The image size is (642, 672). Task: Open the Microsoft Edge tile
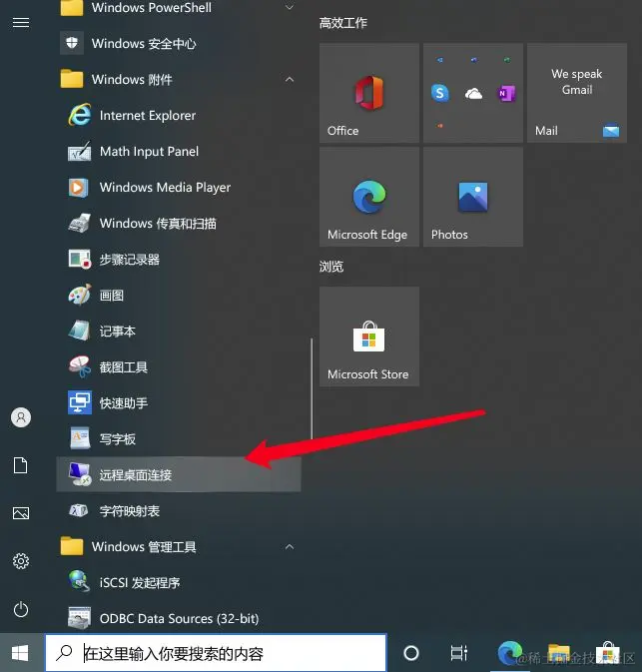[x=369, y=197]
